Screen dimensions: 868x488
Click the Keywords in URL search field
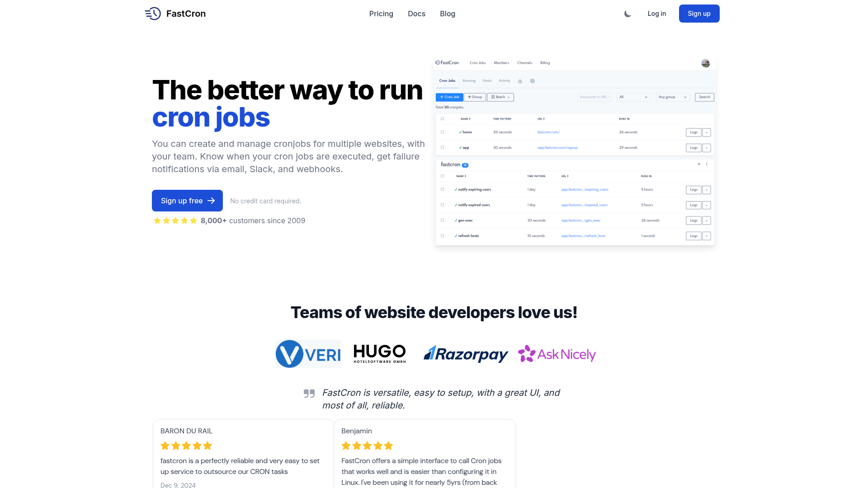point(594,97)
